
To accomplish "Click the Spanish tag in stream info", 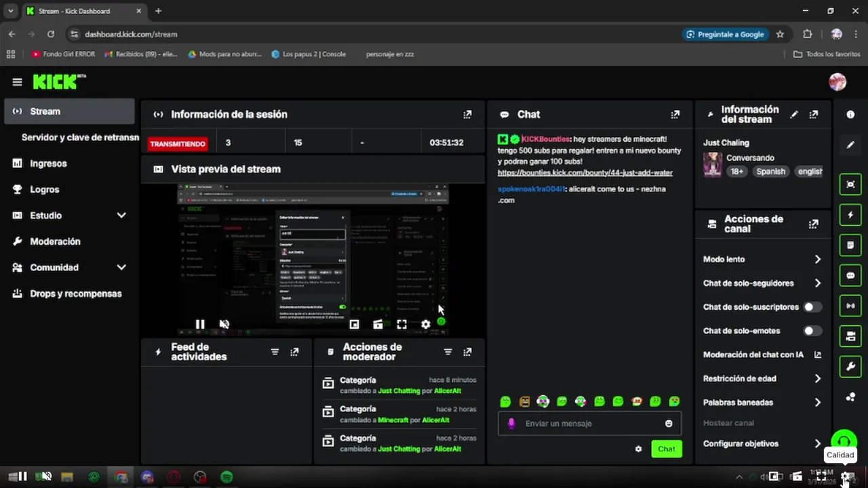I will pos(770,171).
